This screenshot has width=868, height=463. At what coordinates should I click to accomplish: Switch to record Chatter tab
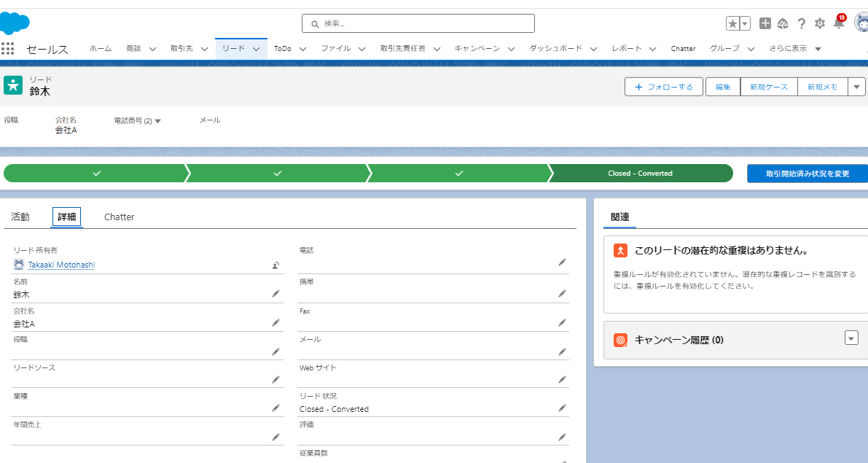119,217
